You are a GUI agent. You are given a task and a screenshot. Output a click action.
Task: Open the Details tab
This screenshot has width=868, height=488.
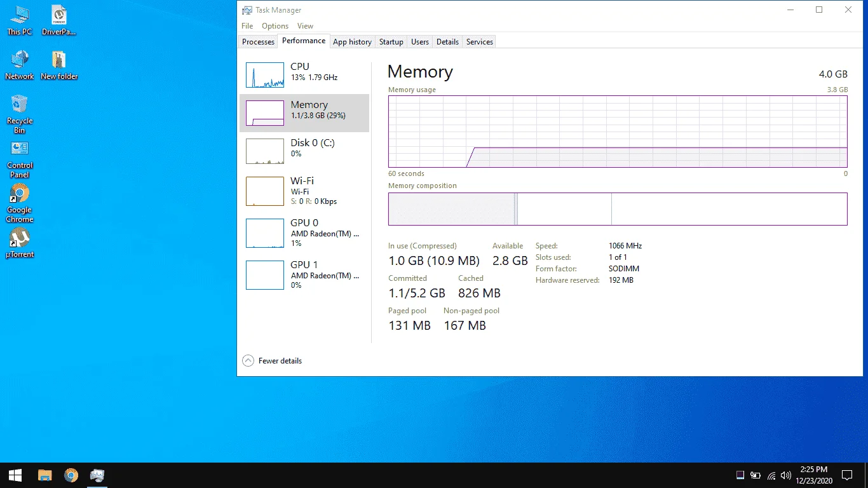pos(447,42)
